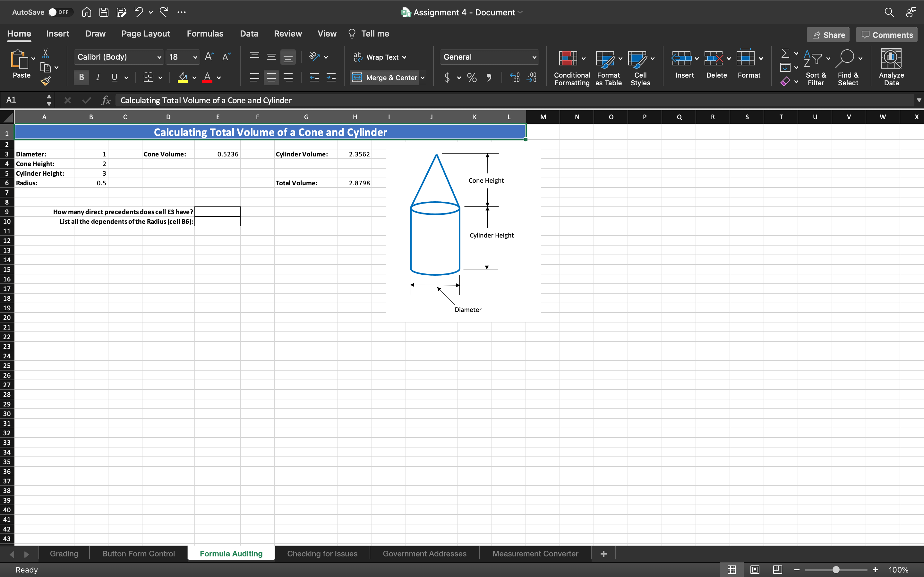Click the Percent Style icon
Image resolution: width=924 pixels, height=577 pixels.
(472, 78)
